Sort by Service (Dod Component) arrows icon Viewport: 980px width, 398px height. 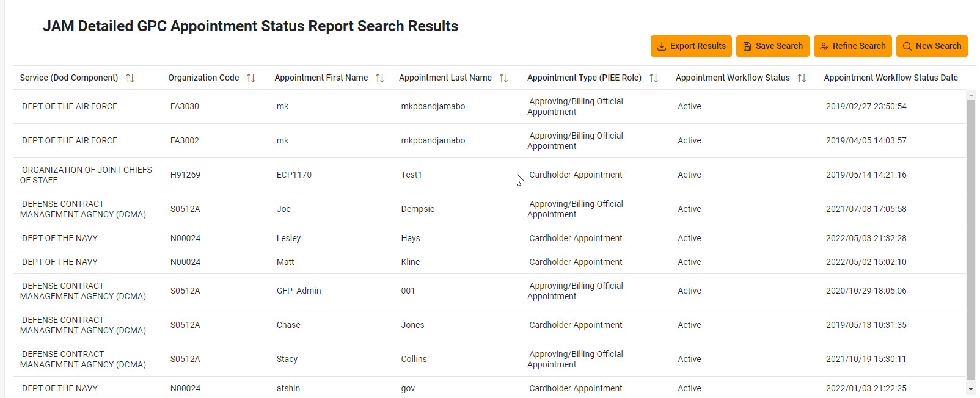[130, 78]
